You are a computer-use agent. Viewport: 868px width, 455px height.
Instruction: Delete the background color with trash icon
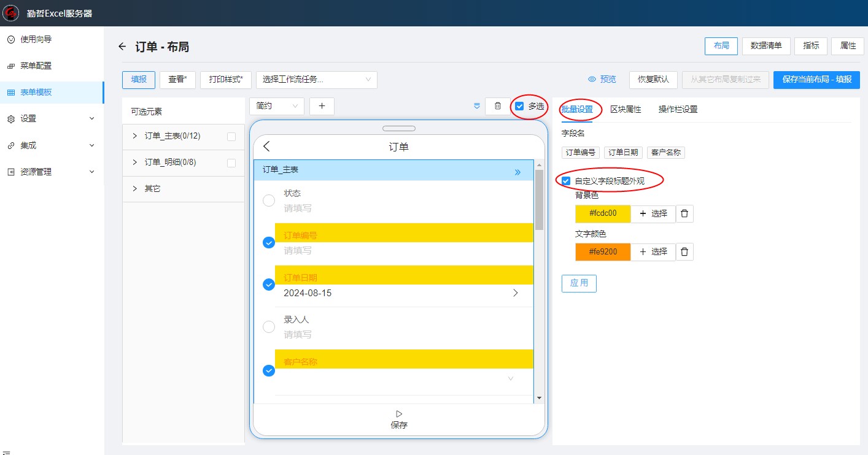[684, 214]
